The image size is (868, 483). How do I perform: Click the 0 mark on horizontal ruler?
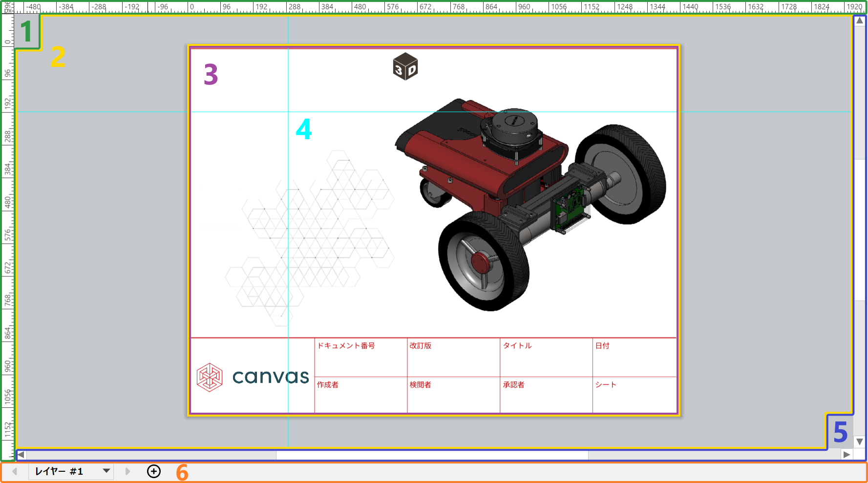click(191, 7)
